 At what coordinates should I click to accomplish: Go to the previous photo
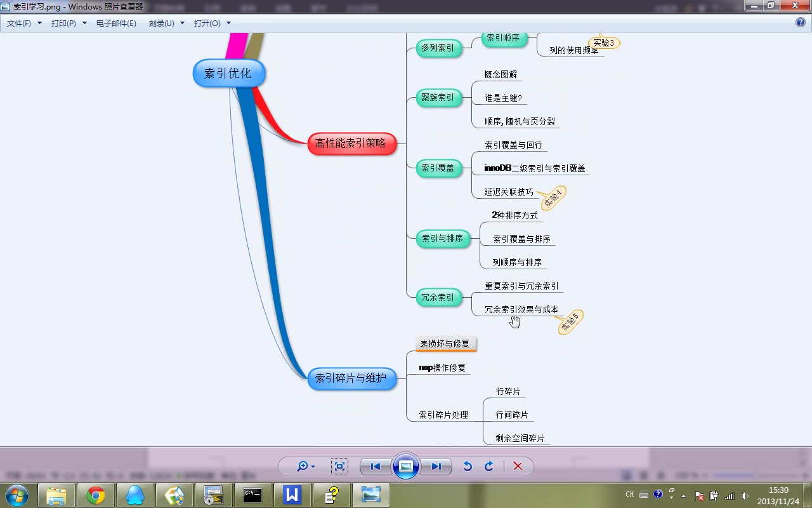[376, 467]
